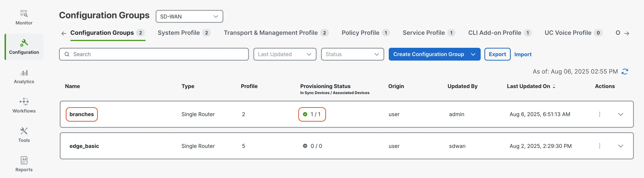Open actions menu for edge_basic row
Screen dimensions: 644x178
599,146
